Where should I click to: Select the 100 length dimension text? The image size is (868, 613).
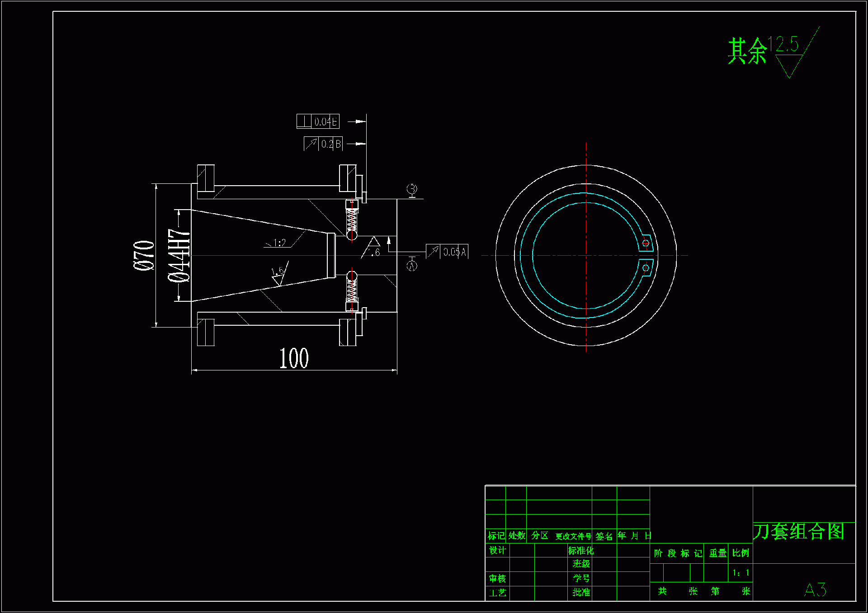tap(294, 359)
